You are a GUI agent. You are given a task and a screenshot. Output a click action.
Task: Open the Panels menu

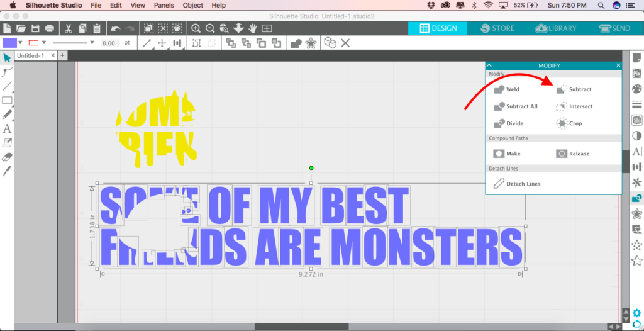pyautogui.click(x=164, y=5)
